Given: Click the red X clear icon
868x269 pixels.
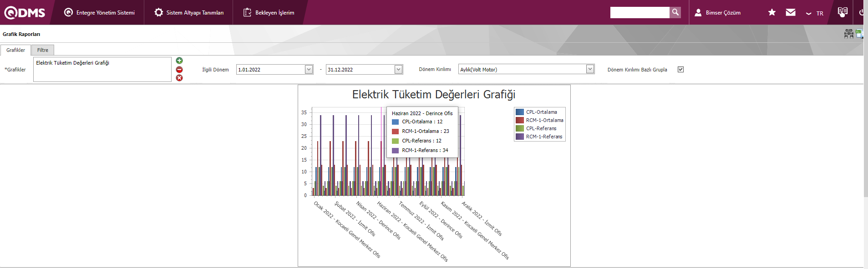Looking at the screenshot, I should (179, 78).
